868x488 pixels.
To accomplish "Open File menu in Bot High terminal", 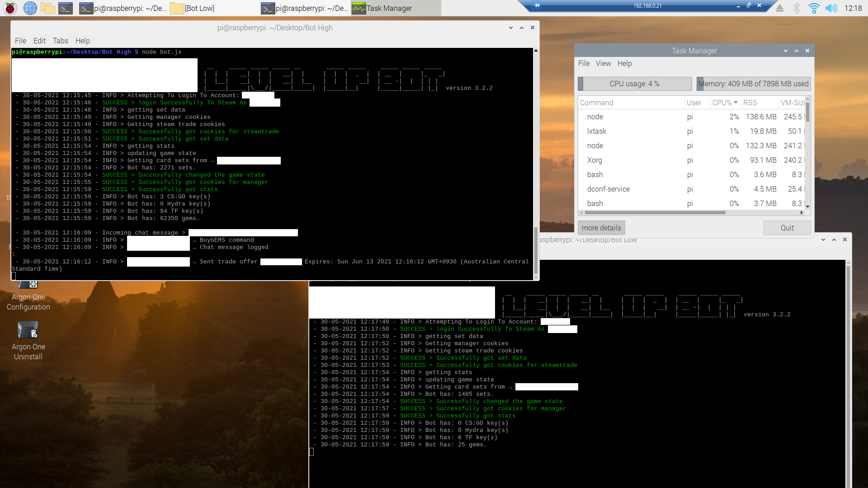I will [20, 41].
